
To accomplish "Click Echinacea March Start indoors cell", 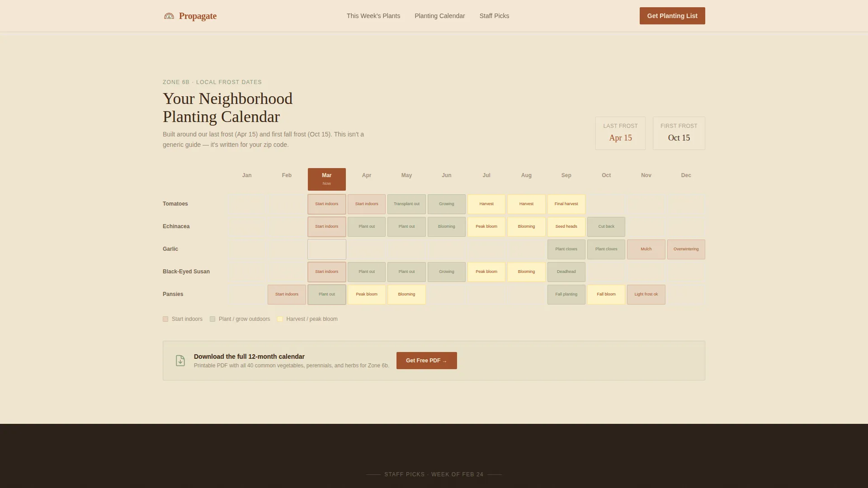I will click(x=327, y=227).
